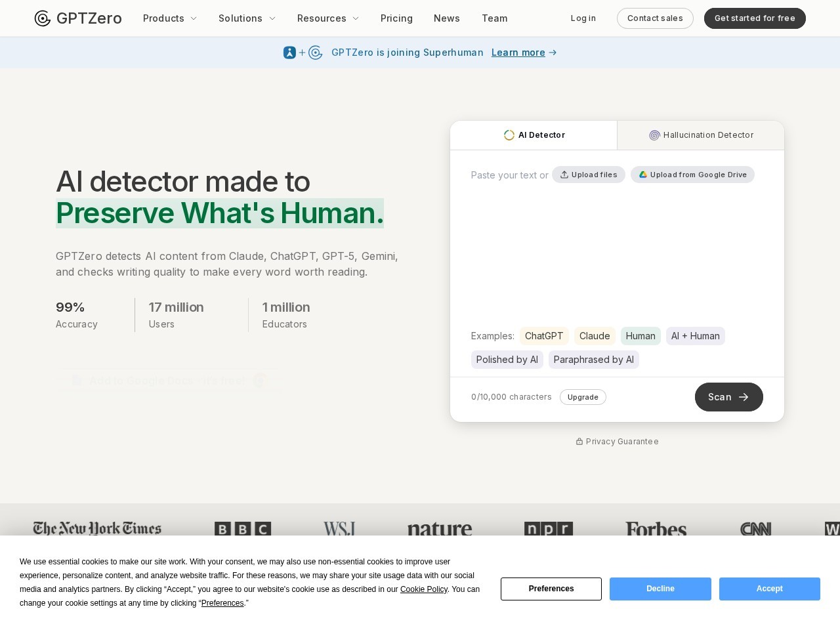
Task: Choose the Paraphrased by AI example
Action: [594, 360]
